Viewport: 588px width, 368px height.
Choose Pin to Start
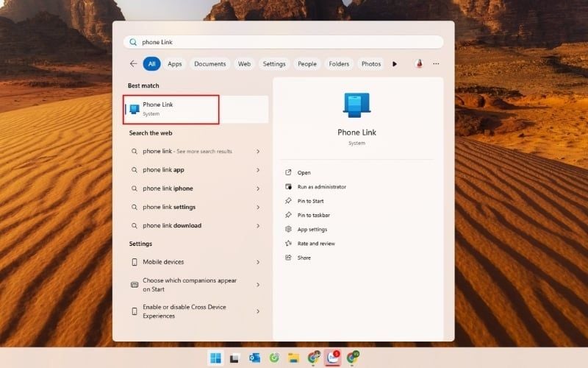tap(310, 201)
